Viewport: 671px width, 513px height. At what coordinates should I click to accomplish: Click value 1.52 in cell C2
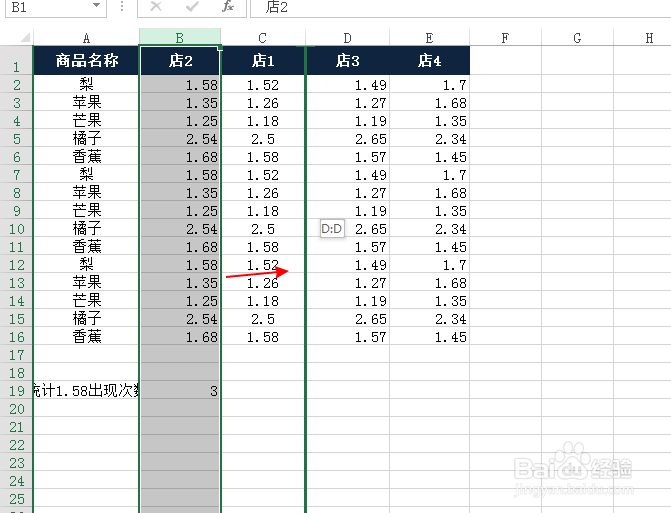click(x=263, y=85)
